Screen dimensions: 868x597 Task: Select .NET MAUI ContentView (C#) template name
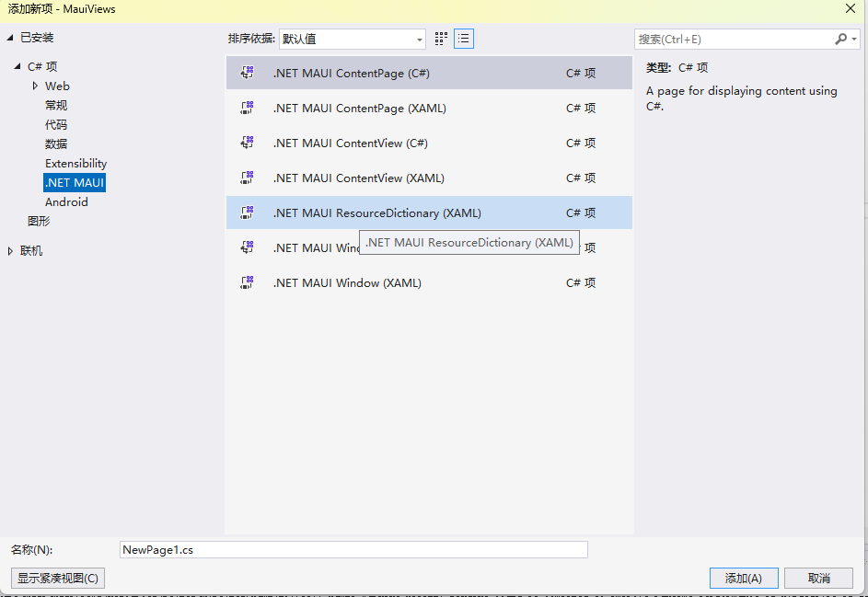point(351,143)
